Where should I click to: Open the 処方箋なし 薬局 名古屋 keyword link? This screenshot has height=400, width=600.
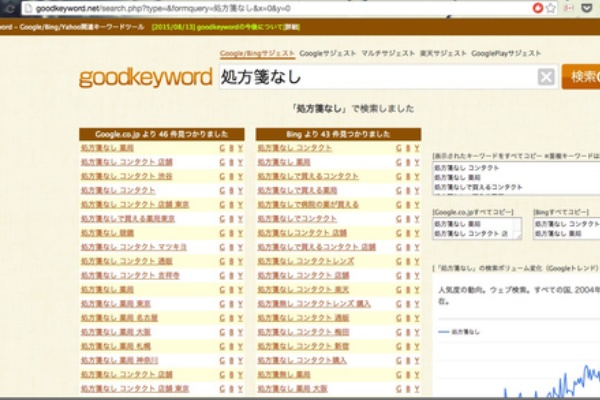(x=119, y=318)
